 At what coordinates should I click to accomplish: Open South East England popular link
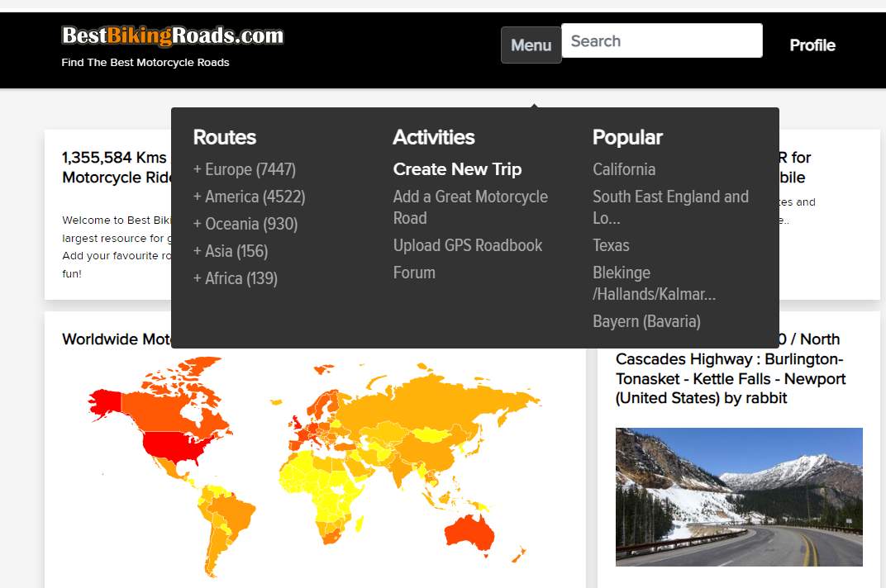[670, 207]
